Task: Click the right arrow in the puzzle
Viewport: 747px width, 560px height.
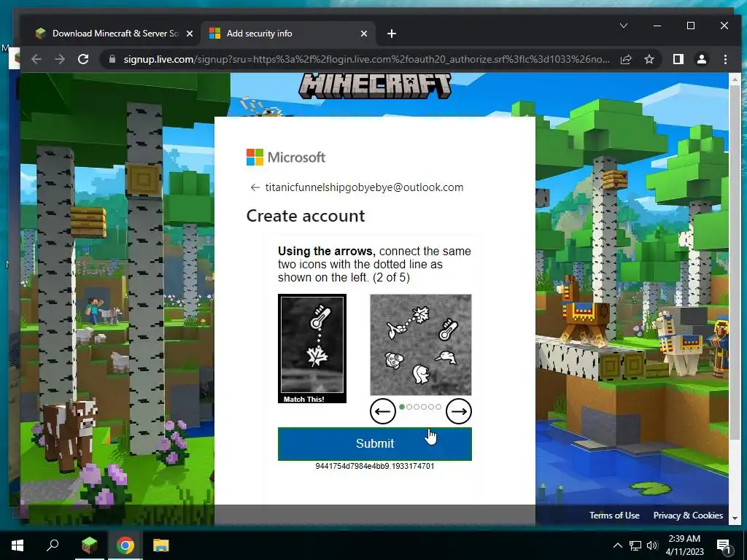Action: (459, 411)
